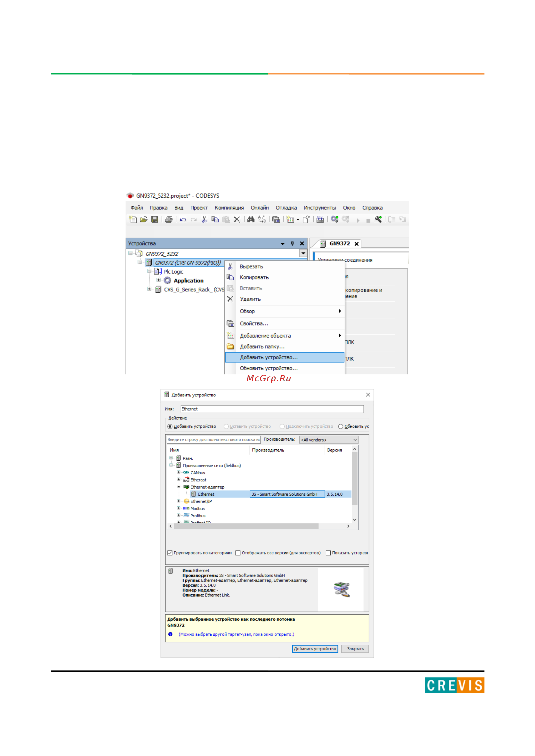Expand the CANbus category
This screenshot has height=756, width=535.
tap(179, 472)
